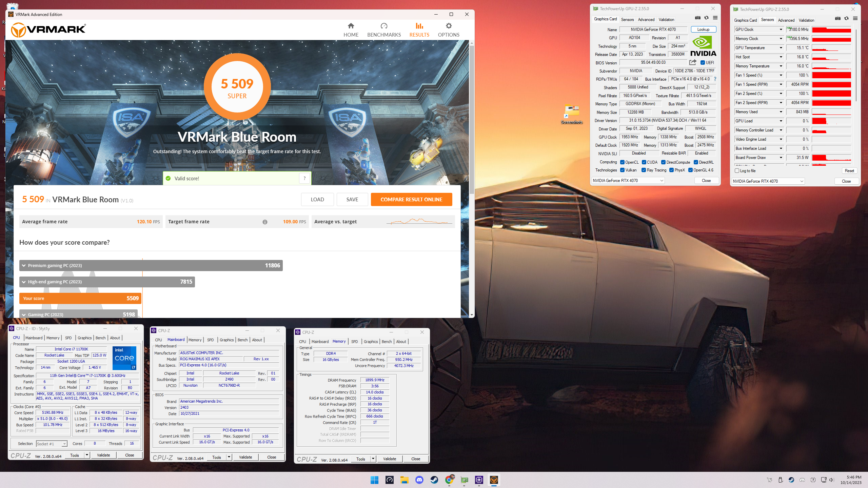
Task: Open the Graphics tab in the CPU-Z Memory window
Action: coord(371,342)
